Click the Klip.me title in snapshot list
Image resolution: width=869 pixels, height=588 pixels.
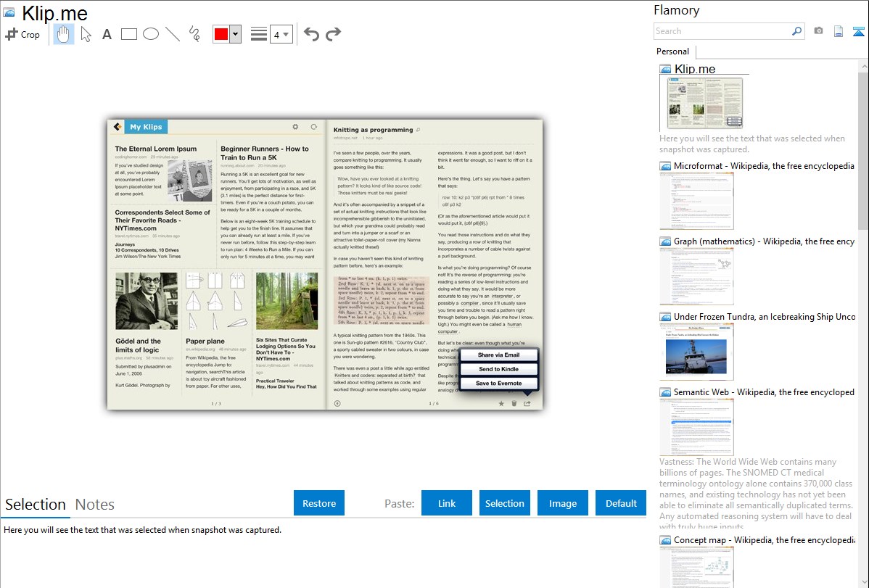coord(694,70)
